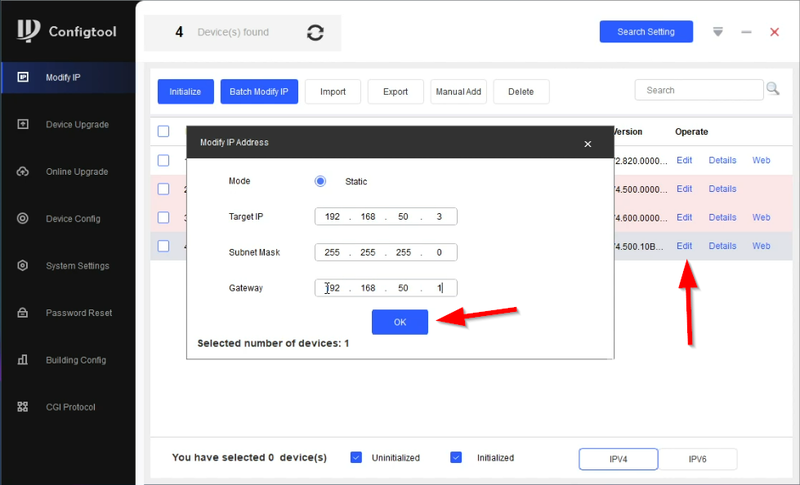Image resolution: width=800 pixels, height=485 pixels.
Task: Check the first device row checkbox
Action: pyautogui.click(x=163, y=160)
